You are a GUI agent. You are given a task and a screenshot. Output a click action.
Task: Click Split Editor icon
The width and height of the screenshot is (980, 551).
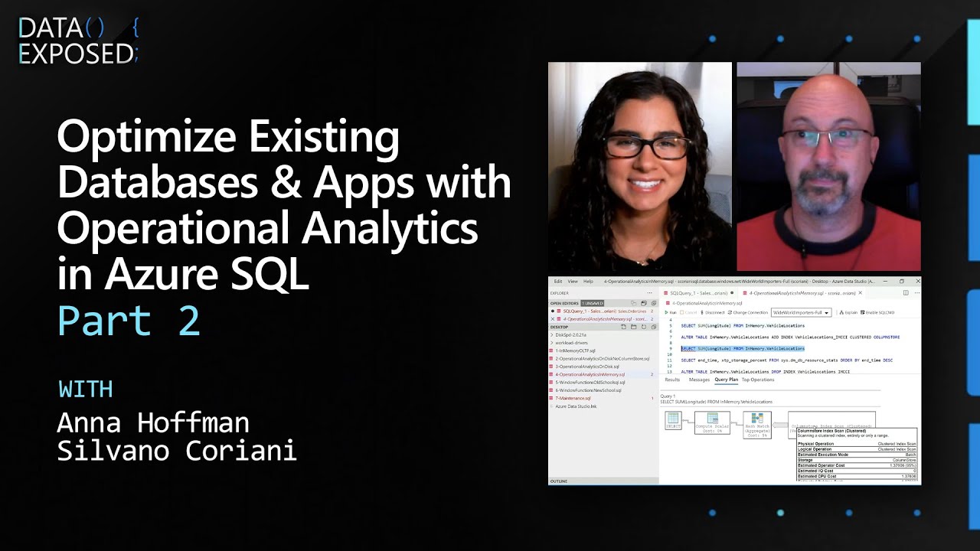906,293
